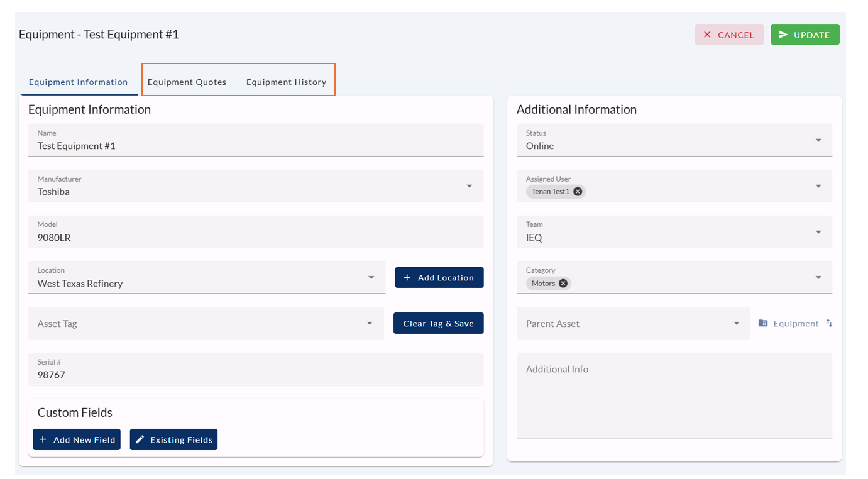868x479 pixels.
Task: Switch to the Equipment Quotes tab
Action: point(187,82)
